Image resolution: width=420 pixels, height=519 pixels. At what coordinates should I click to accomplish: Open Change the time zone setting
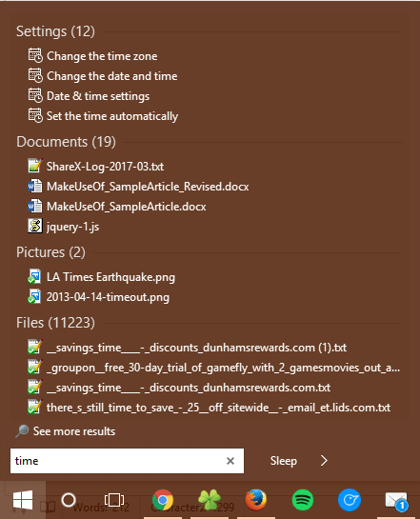click(102, 56)
